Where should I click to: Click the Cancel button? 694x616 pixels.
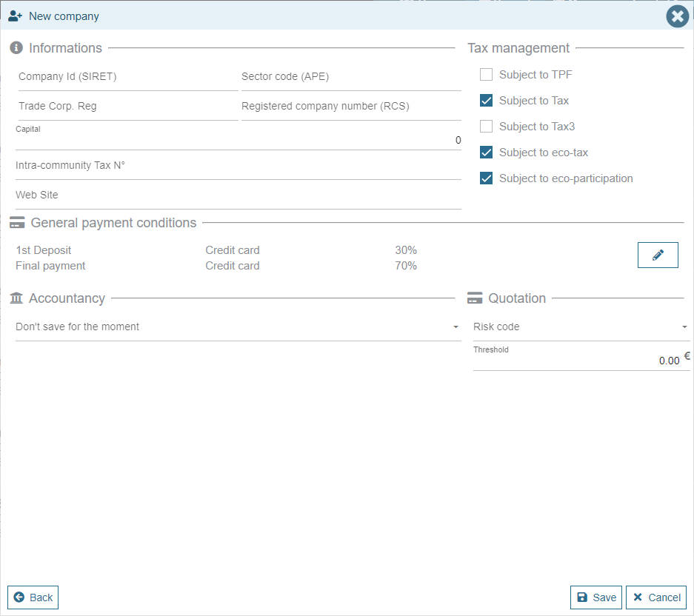point(655,597)
